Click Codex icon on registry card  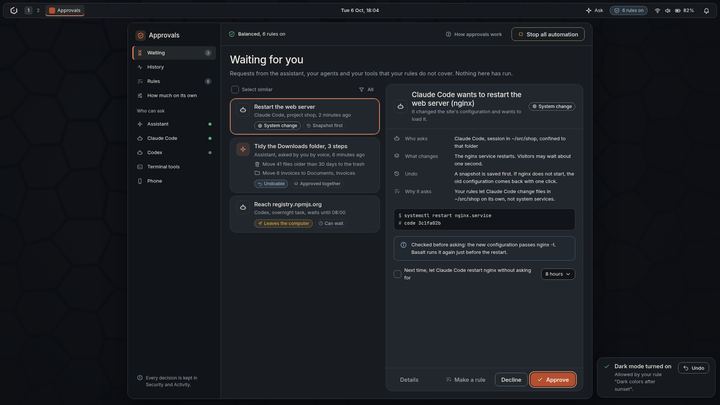[243, 208]
